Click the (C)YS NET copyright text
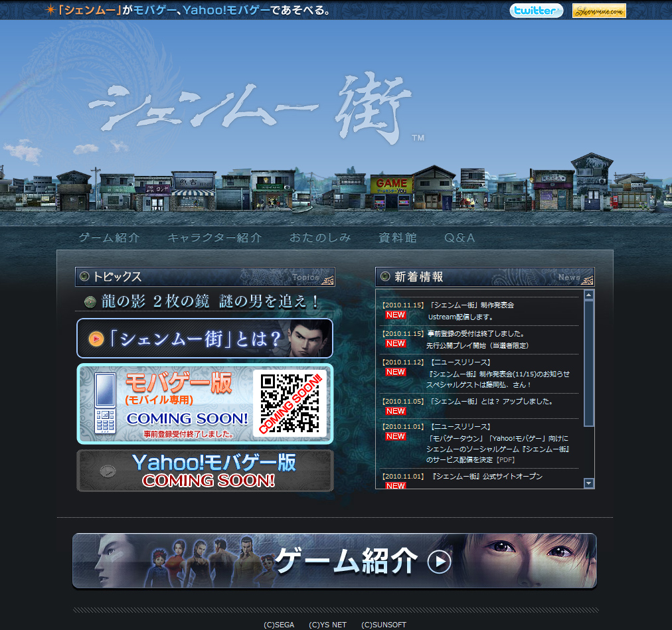The height and width of the screenshot is (630, 672). pos(327,625)
